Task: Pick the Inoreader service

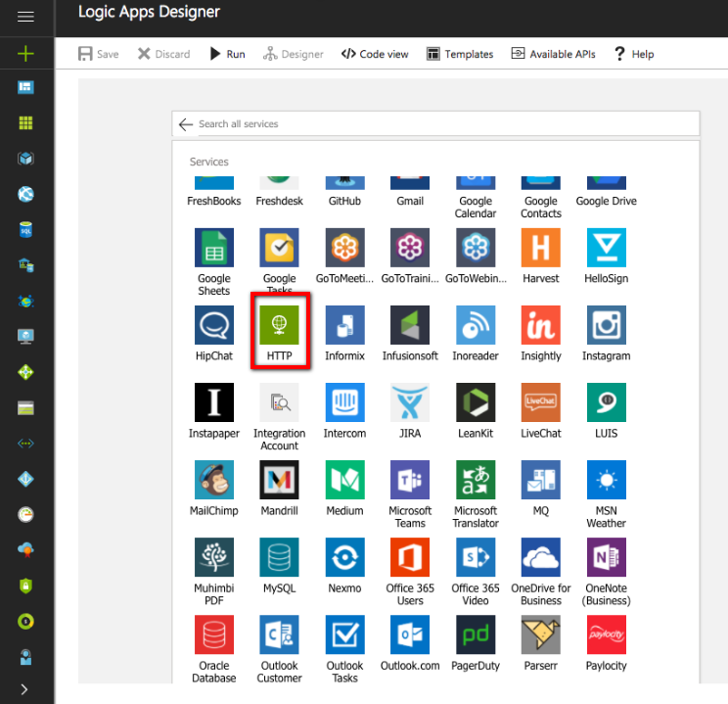Action: (476, 325)
